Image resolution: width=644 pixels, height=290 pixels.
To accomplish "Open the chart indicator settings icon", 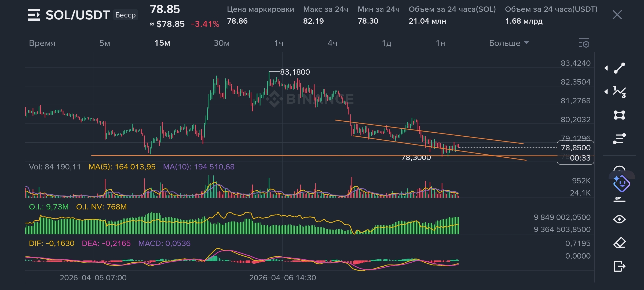I will click(584, 43).
